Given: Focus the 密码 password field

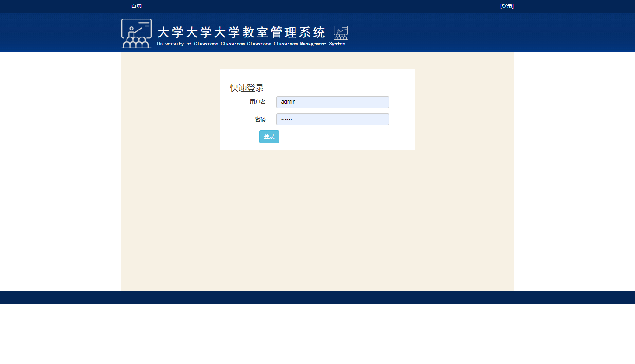Looking at the screenshot, I should [x=332, y=119].
